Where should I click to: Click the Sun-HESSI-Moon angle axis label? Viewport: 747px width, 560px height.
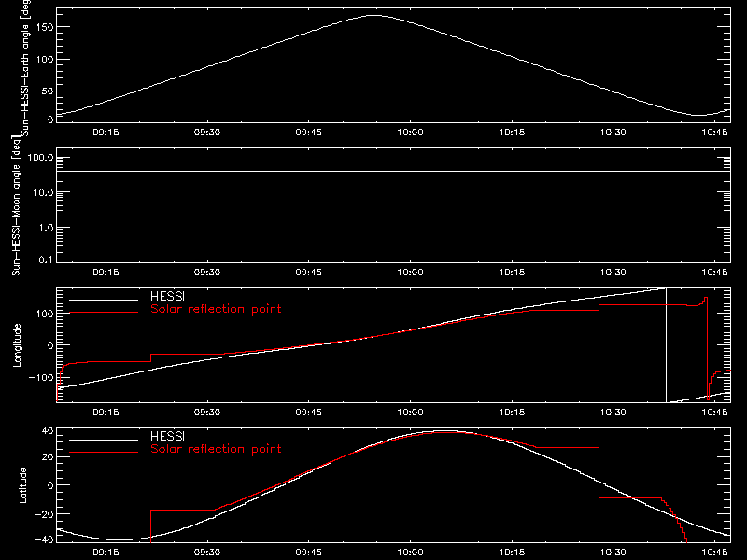coord(17,205)
